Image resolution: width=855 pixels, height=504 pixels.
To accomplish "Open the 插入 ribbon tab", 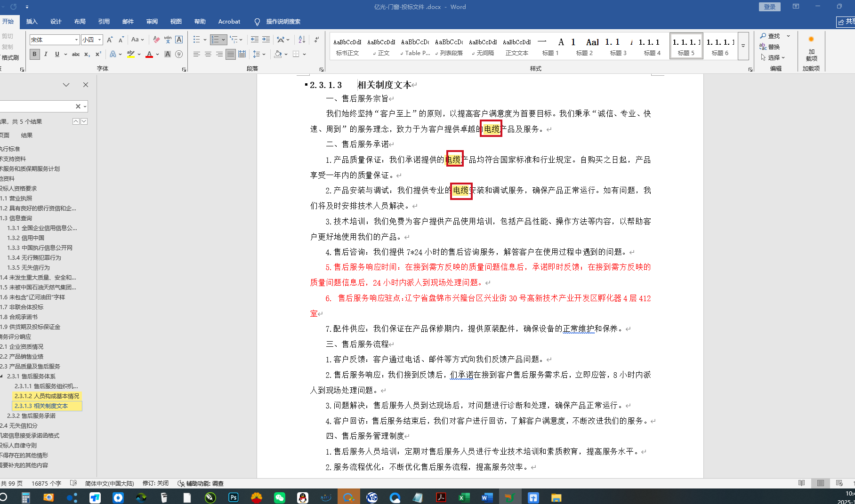I will (32, 22).
